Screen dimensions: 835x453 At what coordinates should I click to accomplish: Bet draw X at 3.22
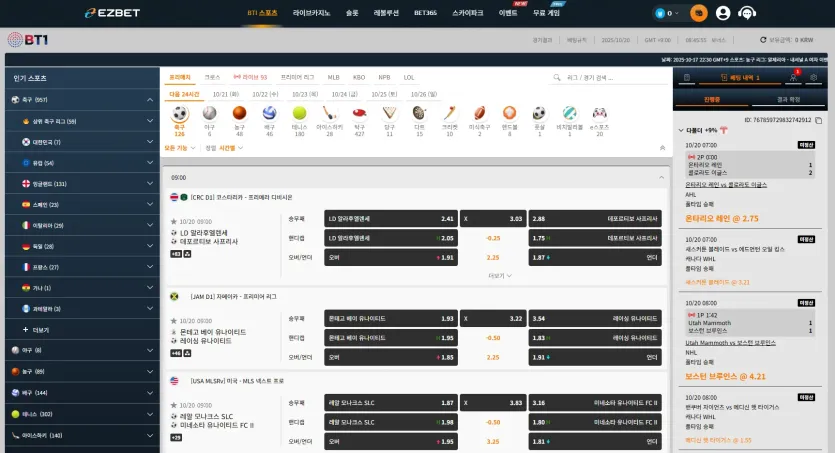tap(493, 318)
